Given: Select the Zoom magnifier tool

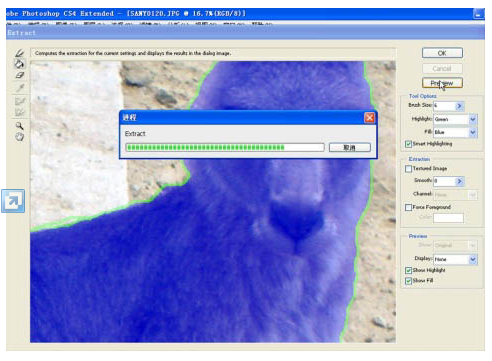Looking at the screenshot, I should click(19, 126).
